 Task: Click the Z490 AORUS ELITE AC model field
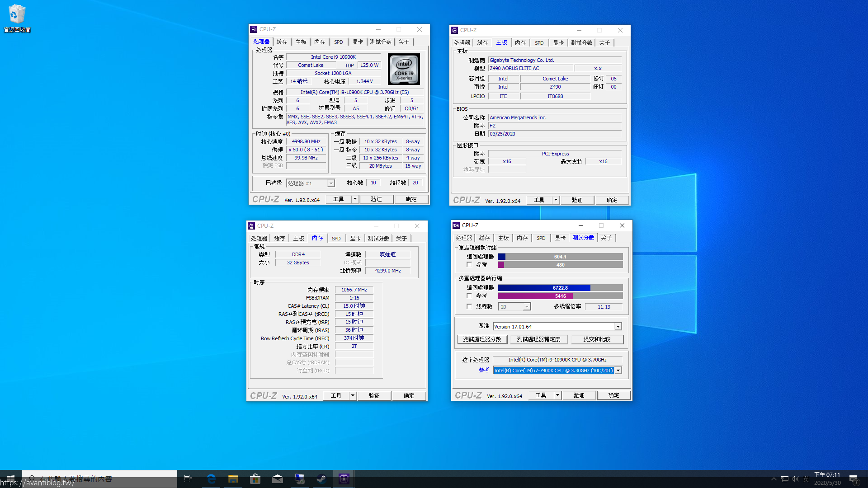click(531, 69)
